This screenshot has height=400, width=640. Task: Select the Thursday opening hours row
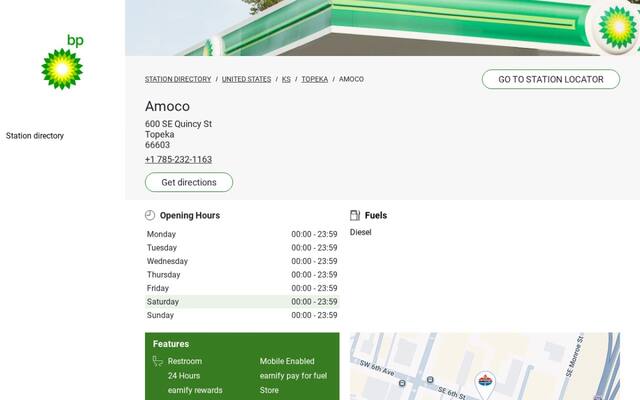pos(242,275)
